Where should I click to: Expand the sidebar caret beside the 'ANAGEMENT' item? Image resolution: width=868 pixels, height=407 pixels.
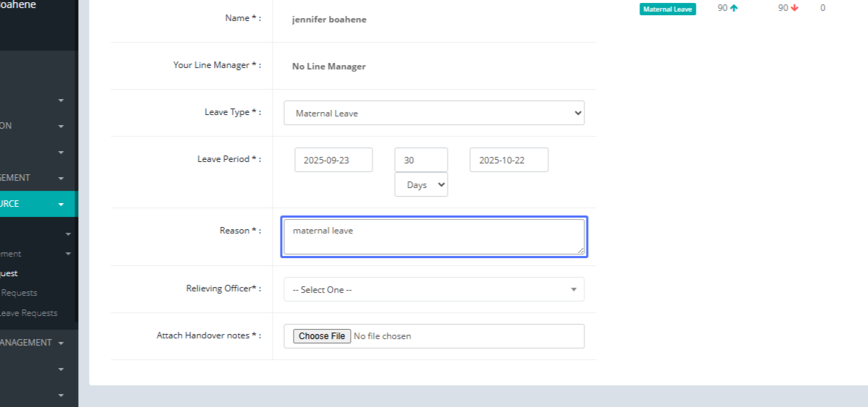pos(61,343)
